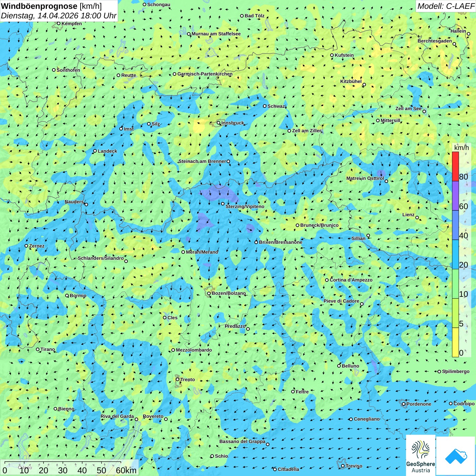This screenshot has height=476, width=476.
Task: Click the GeoSphere Austria logo
Action: (421, 455)
